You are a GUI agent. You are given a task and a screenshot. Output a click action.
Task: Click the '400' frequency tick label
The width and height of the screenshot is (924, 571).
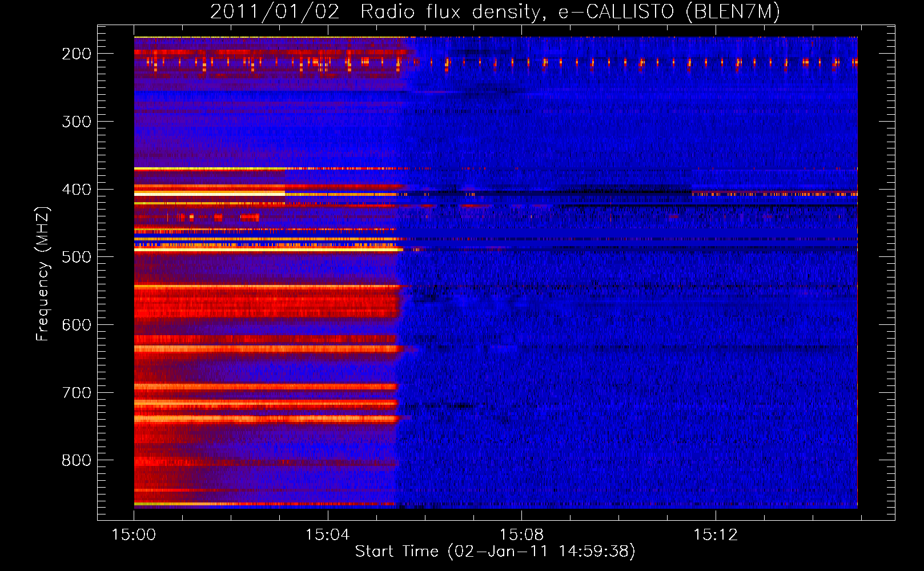(77, 190)
